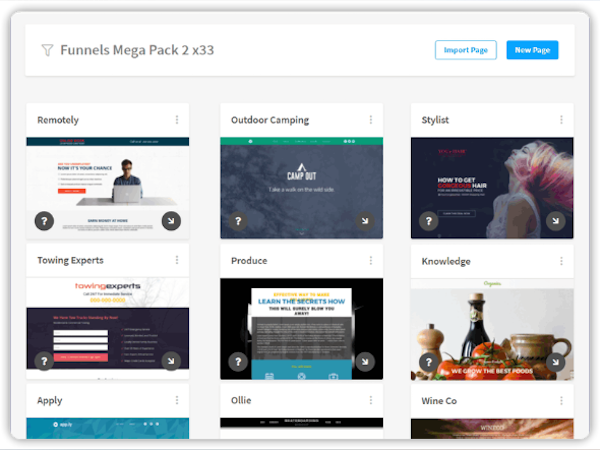Select the Stylist page thumbnail
Screen dimensions: 600x450
pos(492,188)
